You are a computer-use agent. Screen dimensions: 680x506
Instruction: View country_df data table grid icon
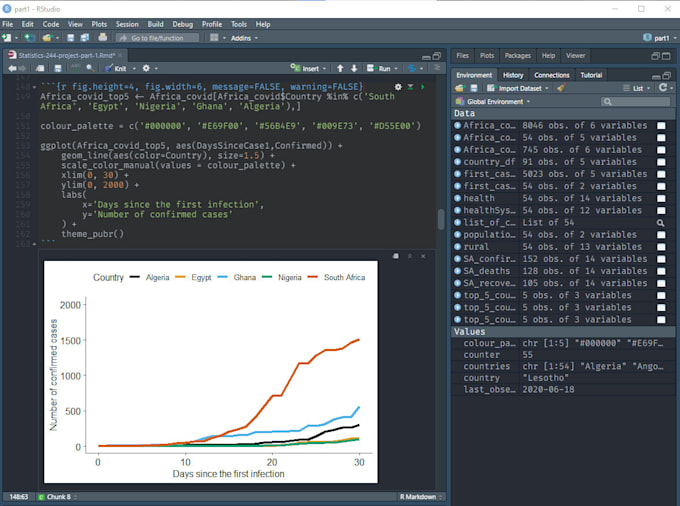[661, 162]
